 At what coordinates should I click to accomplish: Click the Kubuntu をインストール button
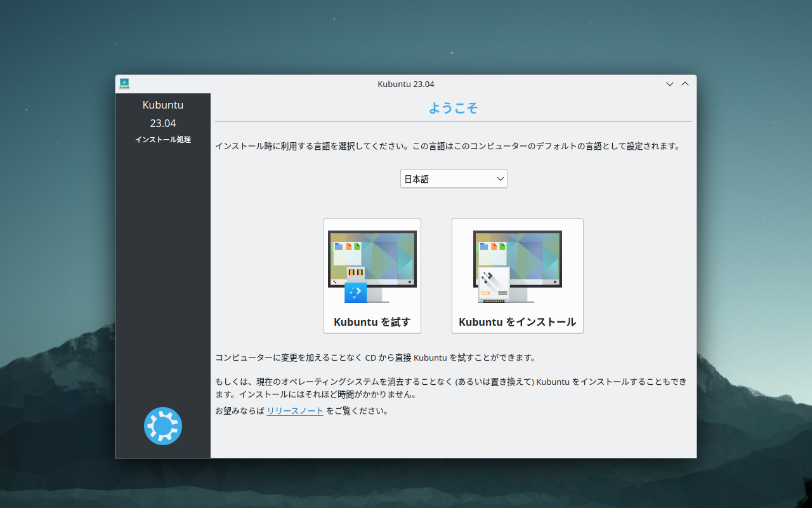(518, 276)
